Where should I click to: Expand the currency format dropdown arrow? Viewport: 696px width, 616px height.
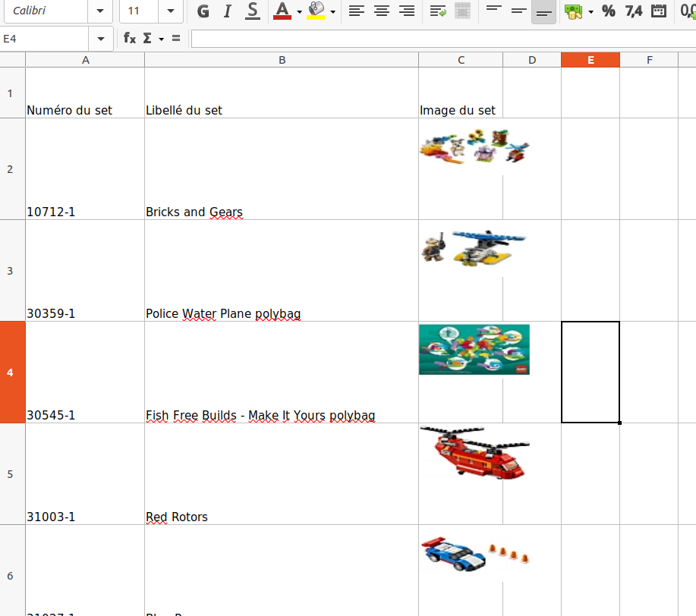click(x=590, y=11)
